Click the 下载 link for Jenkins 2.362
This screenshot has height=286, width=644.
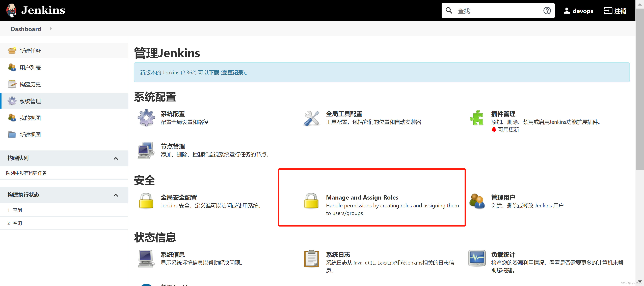point(214,72)
